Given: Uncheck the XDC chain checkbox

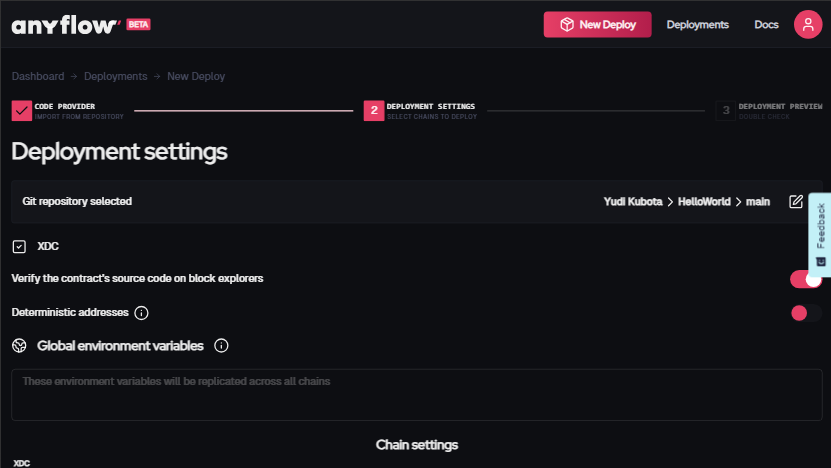Looking at the screenshot, I should point(20,246).
